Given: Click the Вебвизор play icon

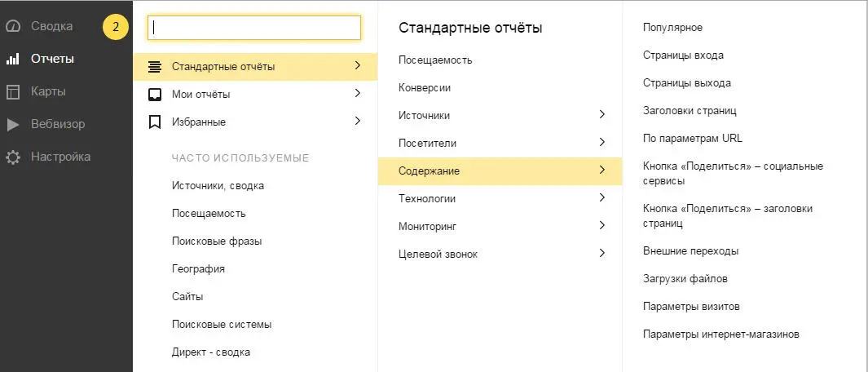Looking at the screenshot, I should tap(13, 124).
